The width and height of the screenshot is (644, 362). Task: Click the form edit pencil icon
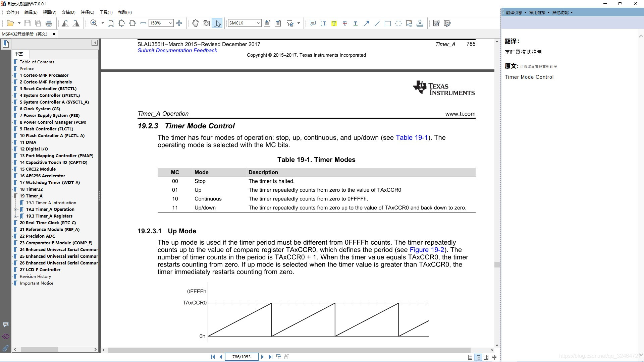click(447, 23)
